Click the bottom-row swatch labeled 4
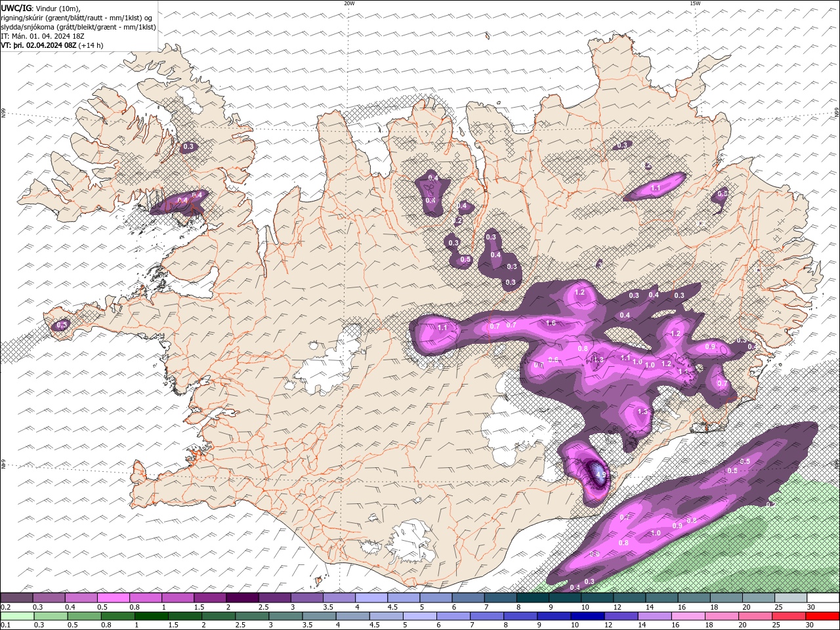This screenshot has height=630, width=840. pyautogui.click(x=353, y=616)
